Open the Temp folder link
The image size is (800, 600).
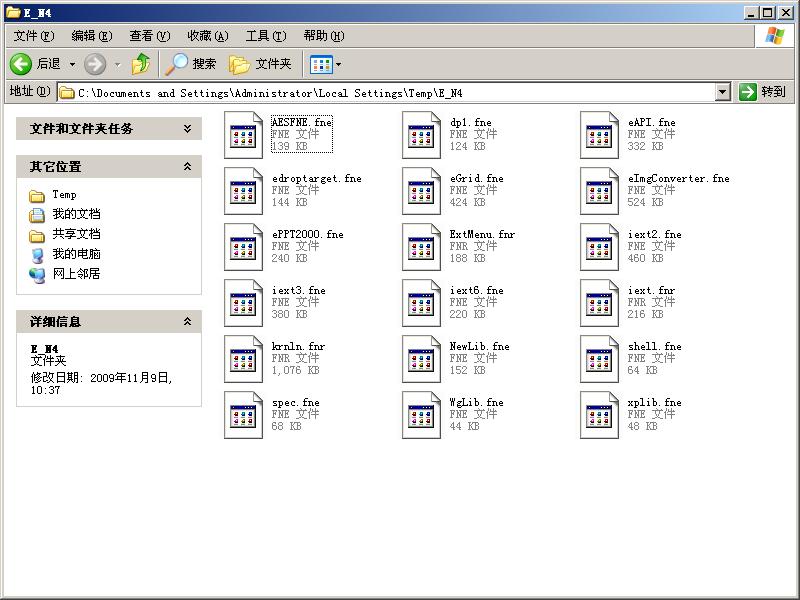point(64,194)
